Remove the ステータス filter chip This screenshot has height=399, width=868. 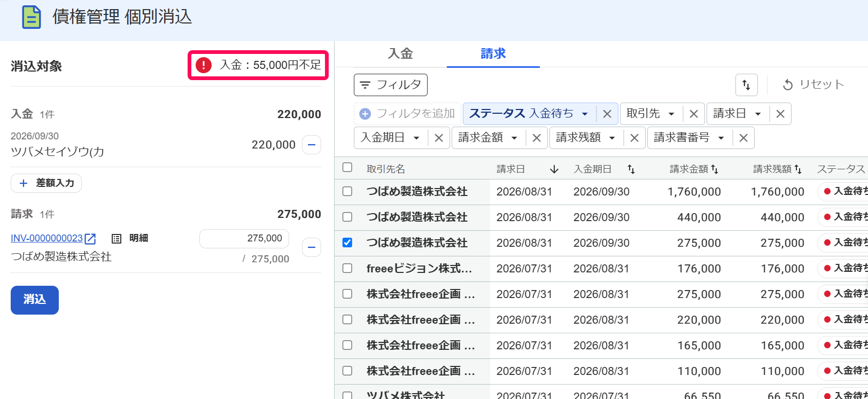[x=607, y=114]
